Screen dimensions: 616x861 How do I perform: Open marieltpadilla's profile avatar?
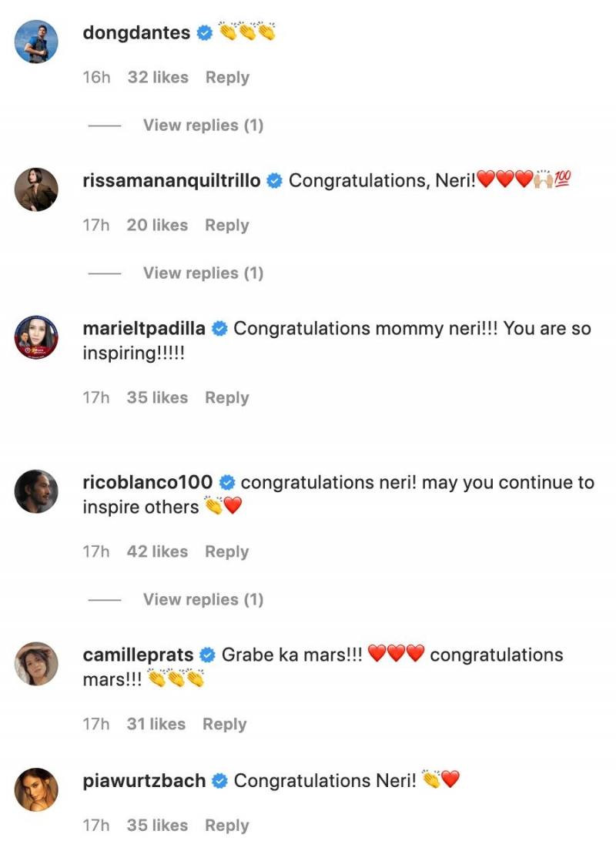click(x=36, y=337)
